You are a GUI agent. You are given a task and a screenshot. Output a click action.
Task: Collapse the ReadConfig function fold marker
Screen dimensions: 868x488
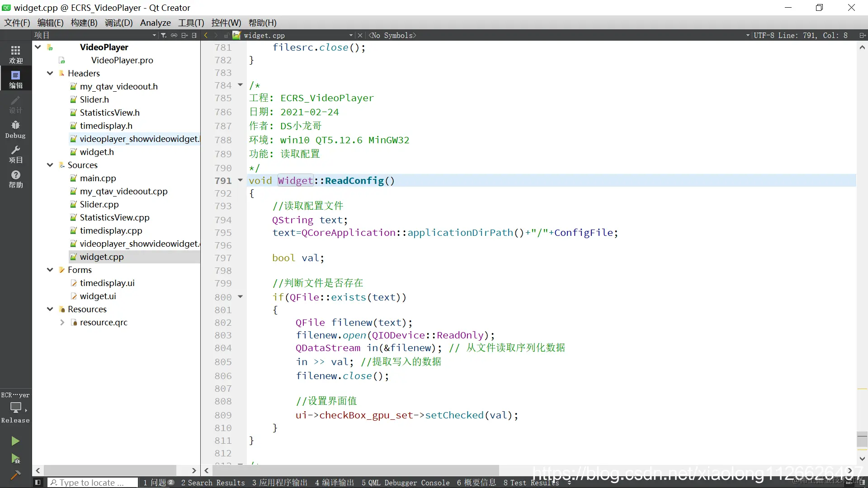coord(241,180)
